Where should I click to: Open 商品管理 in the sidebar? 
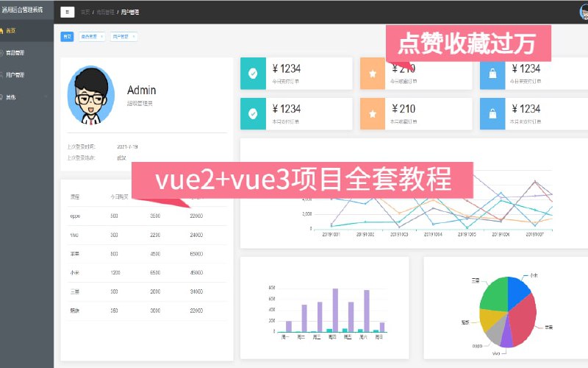tap(15, 52)
